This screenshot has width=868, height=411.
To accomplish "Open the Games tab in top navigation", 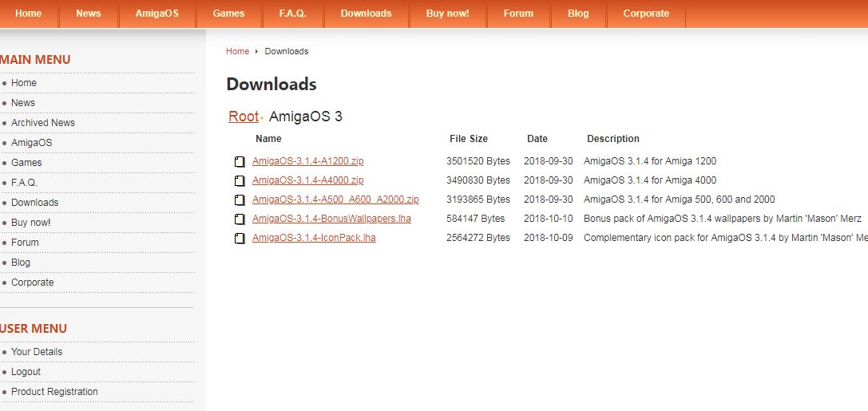I will point(228,14).
